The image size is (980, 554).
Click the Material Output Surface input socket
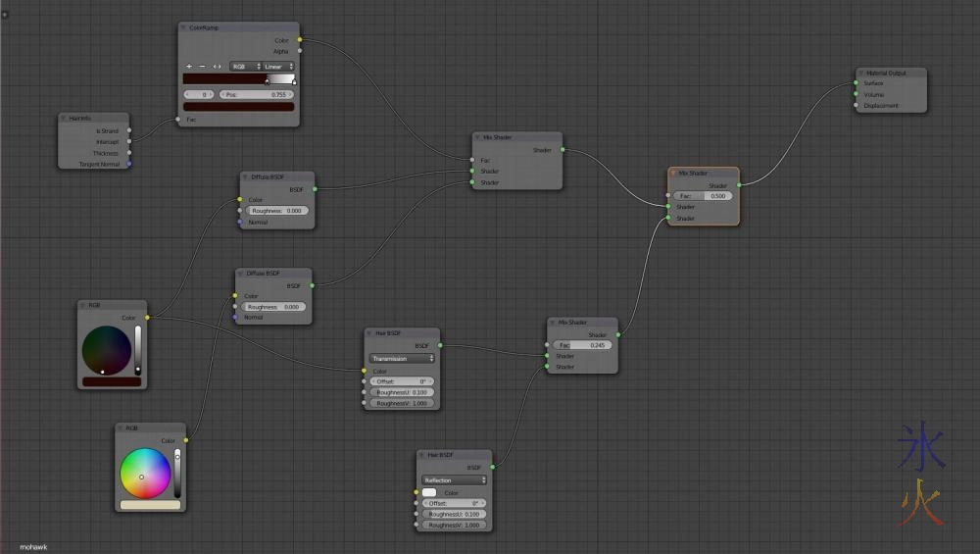click(x=856, y=83)
